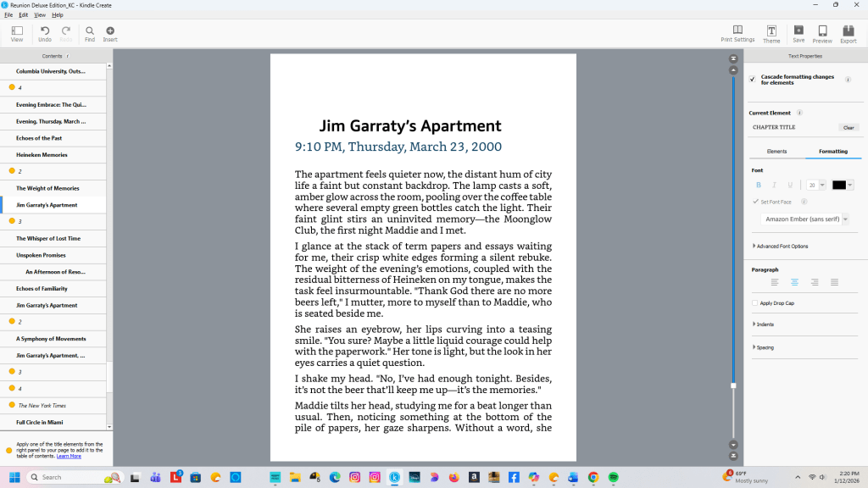Open the Preview tool

click(x=822, y=33)
